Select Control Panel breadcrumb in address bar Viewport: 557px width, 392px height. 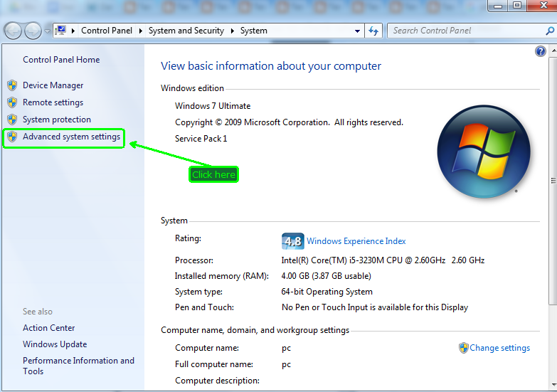107,31
